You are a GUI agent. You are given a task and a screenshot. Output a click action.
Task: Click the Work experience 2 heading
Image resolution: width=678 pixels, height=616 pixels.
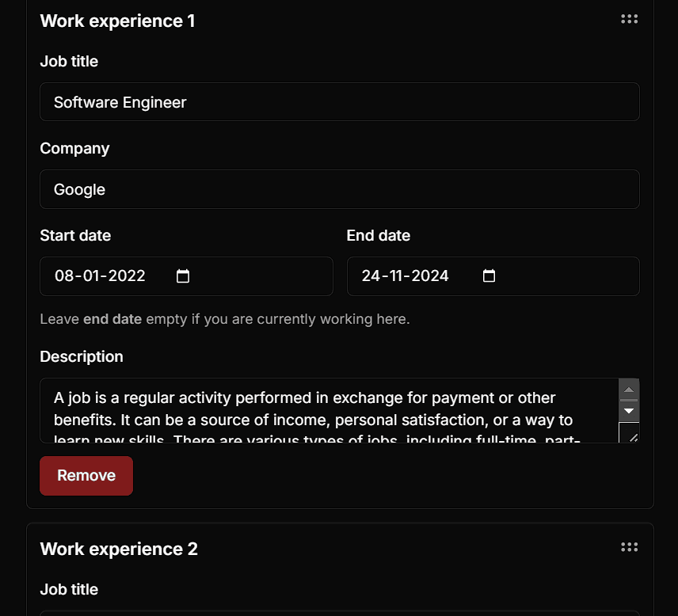click(119, 549)
